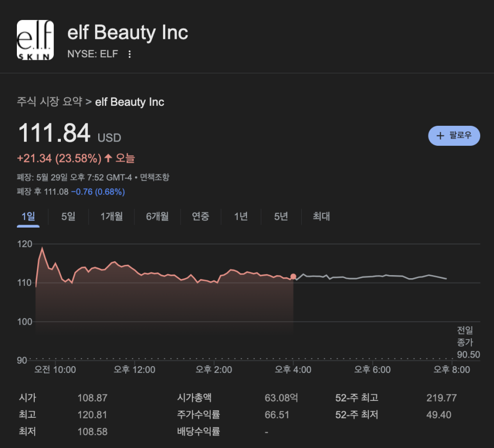494x448 pixels.
Task: Click the 오후 4:00 axis label
Action: tap(293, 370)
